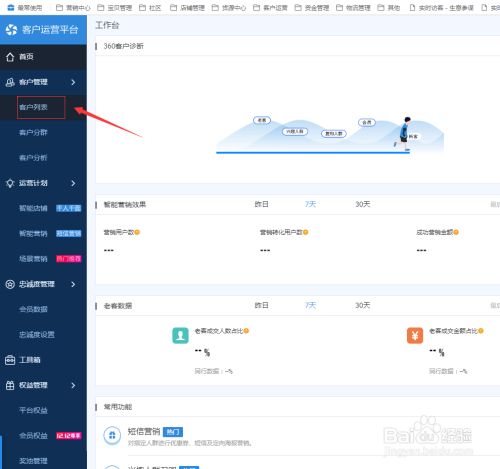Collapse the 忠诚度管理 menu chevron

click(x=73, y=284)
